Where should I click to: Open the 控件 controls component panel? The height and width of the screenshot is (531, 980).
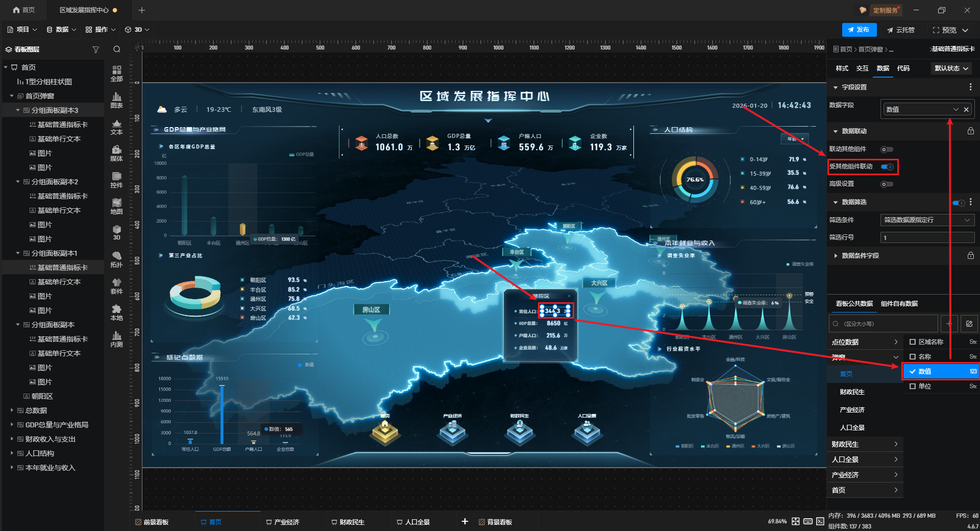[x=116, y=179]
